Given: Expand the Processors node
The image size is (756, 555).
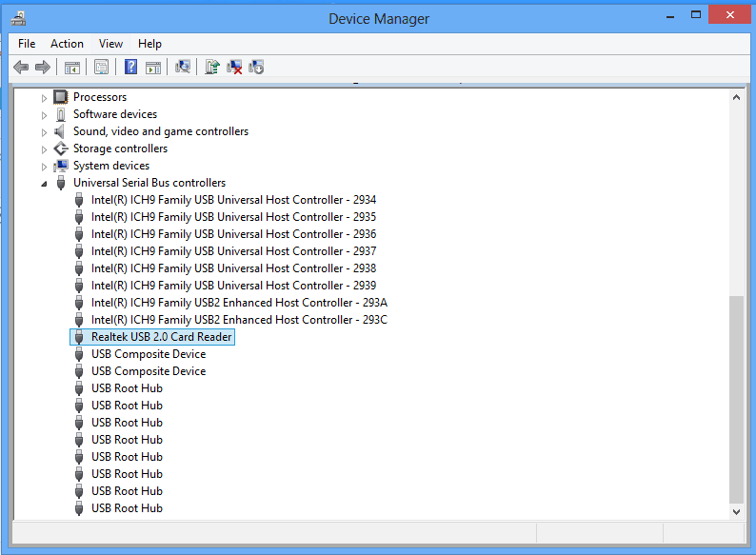Looking at the screenshot, I should [x=44, y=98].
